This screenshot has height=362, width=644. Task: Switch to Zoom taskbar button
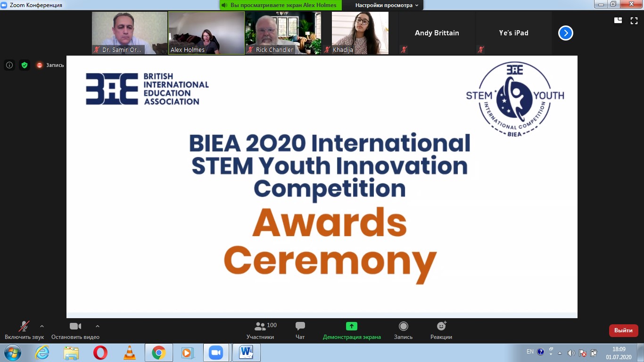pyautogui.click(x=216, y=353)
